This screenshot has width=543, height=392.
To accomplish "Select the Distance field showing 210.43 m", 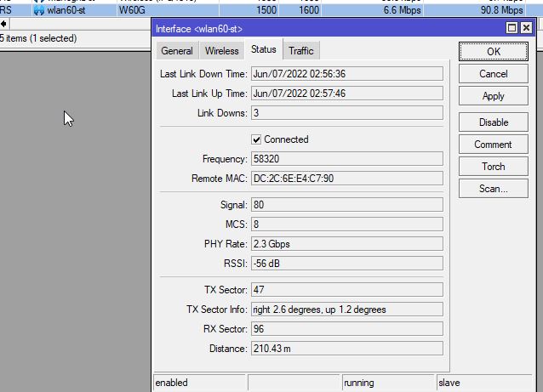I will pyautogui.click(x=347, y=348).
